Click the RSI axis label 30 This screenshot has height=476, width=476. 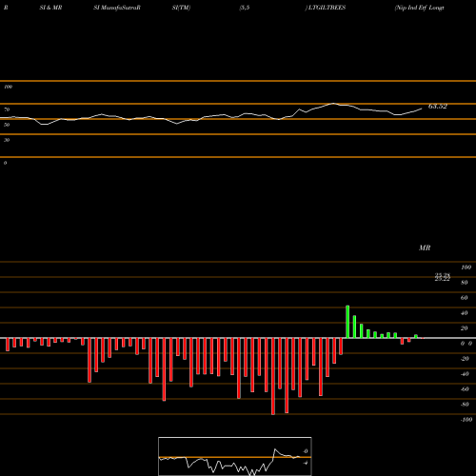coord(7,140)
